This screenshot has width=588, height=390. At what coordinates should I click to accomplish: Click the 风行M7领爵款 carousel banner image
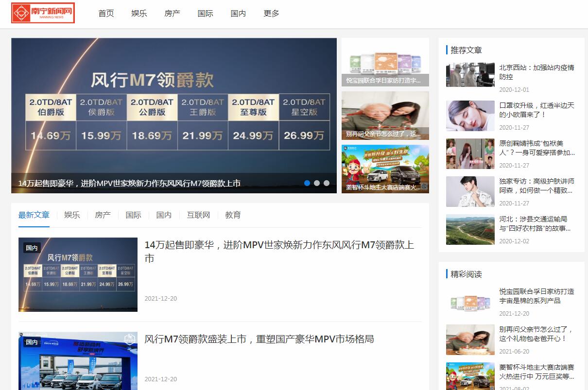pyautogui.click(x=174, y=116)
